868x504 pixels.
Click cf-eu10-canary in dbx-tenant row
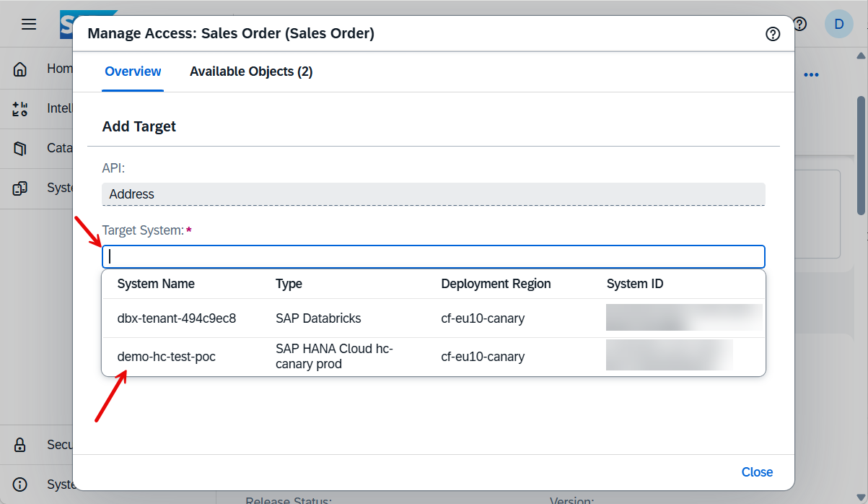(x=483, y=318)
